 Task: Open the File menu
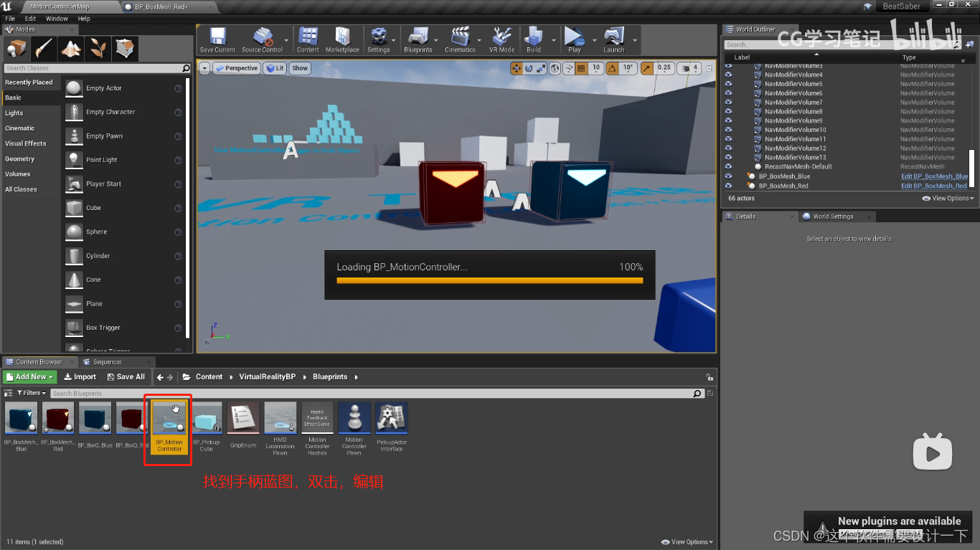10,19
